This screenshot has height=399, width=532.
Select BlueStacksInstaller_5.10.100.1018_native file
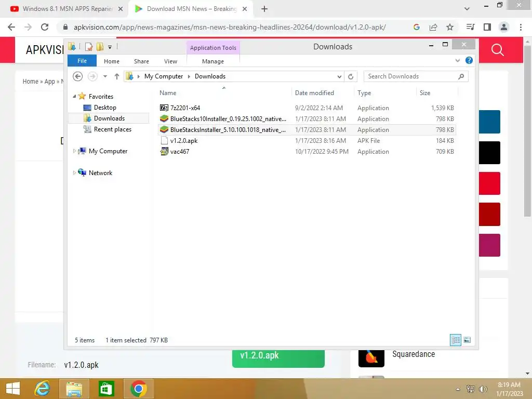[x=307, y=129]
